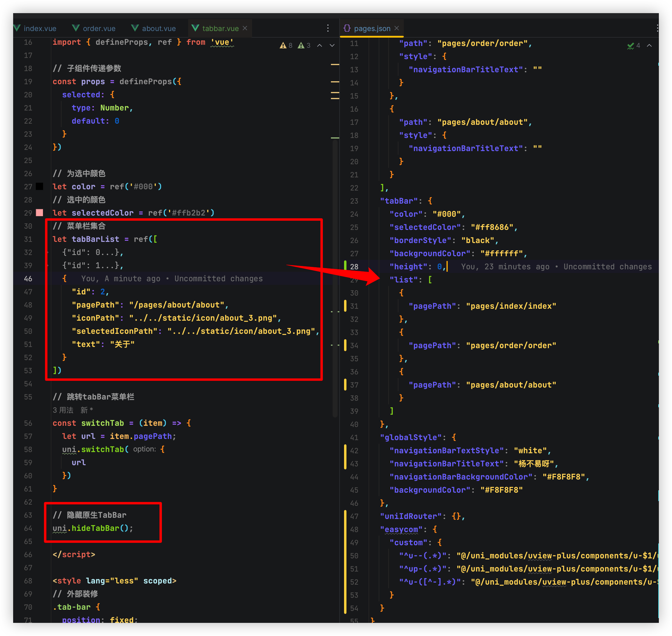Close the tabbar.vue tab

click(x=245, y=28)
